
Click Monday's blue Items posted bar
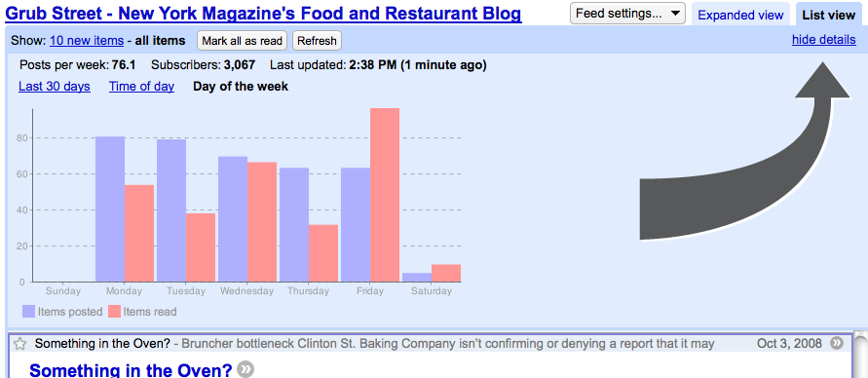coord(110,209)
